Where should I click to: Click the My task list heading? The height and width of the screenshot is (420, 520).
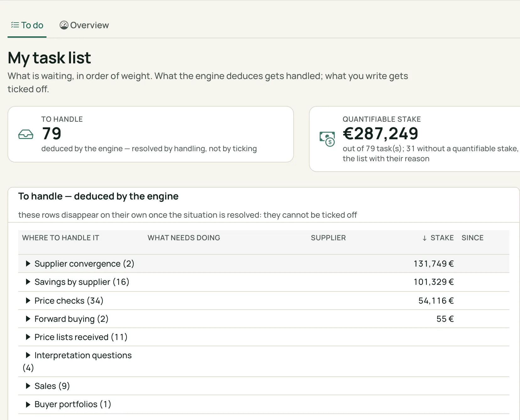[49, 58]
